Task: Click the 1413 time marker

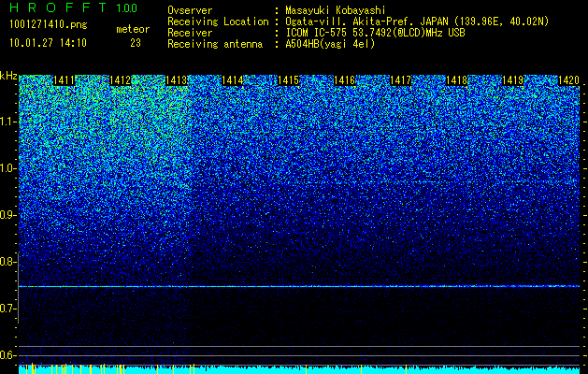Action: 177,80
